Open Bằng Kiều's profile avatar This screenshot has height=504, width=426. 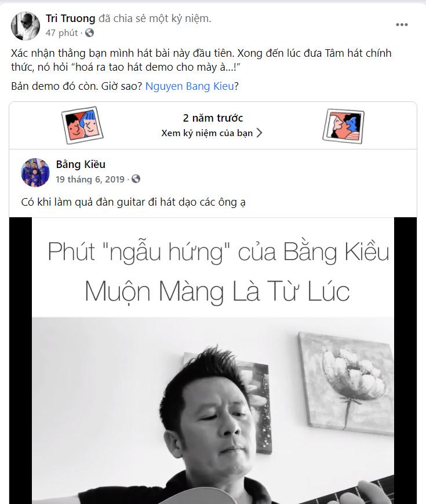tap(35, 172)
